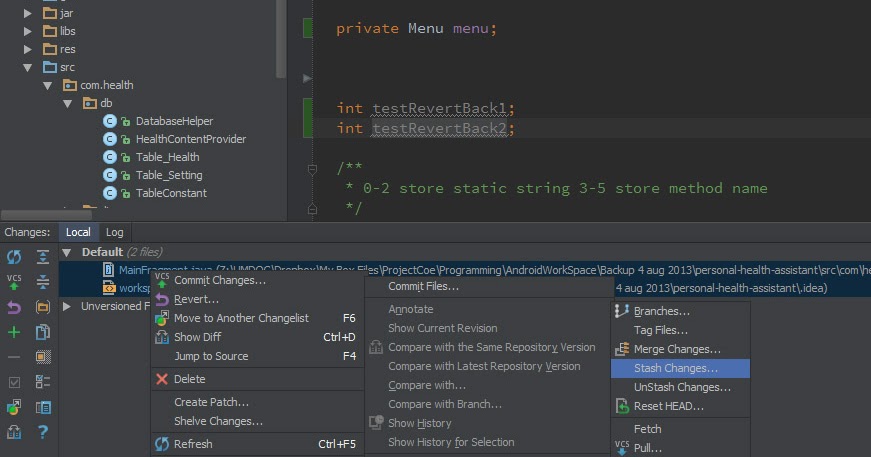The image size is (871, 457).
Task: Expand the libs folder
Action: [x=27, y=31]
